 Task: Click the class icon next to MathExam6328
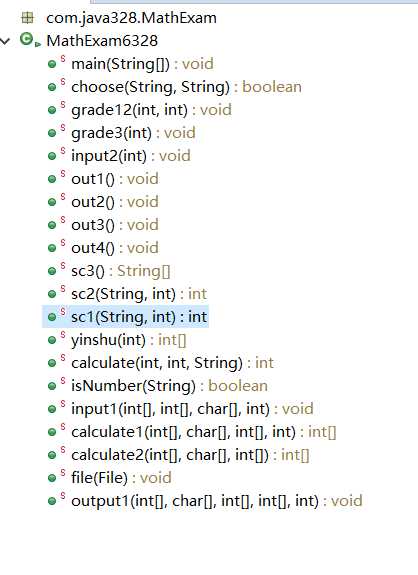click(x=27, y=39)
